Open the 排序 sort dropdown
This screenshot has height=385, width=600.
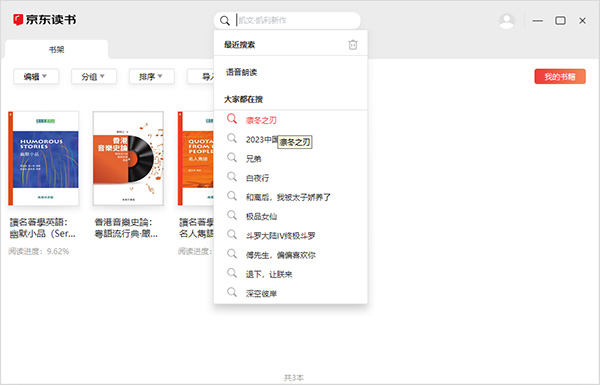pos(152,77)
